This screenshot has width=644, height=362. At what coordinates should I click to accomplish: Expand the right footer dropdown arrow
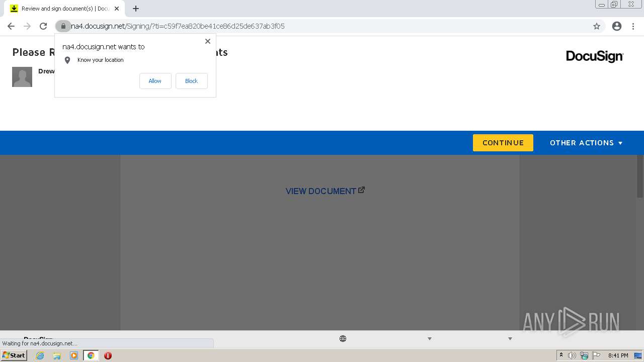tap(510, 339)
